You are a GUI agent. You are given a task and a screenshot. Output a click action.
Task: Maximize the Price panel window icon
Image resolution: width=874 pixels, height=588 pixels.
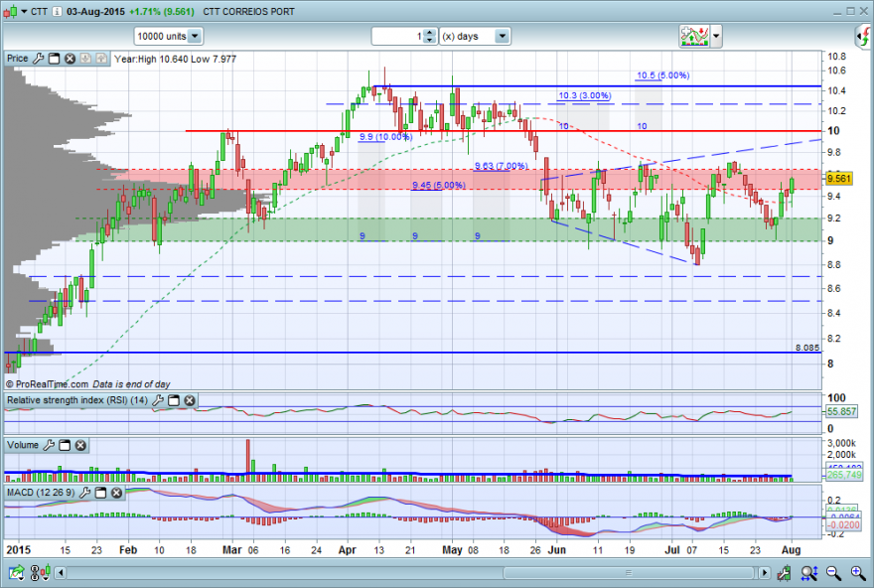pyautogui.click(x=54, y=58)
